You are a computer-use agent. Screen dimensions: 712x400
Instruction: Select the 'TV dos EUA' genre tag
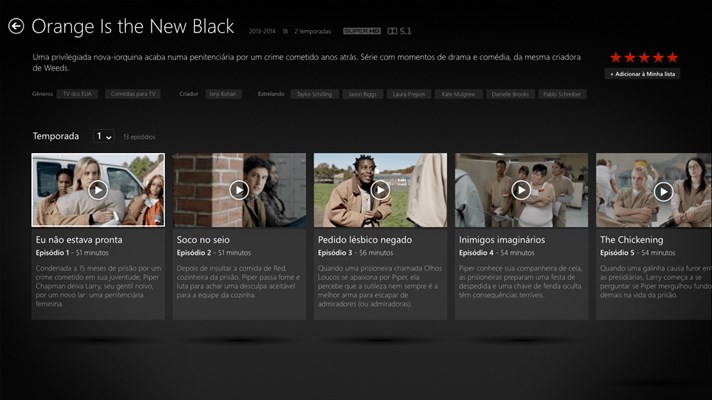(x=77, y=94)
